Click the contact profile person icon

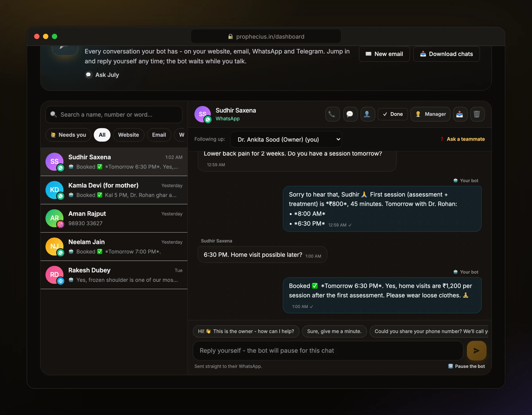pyautogui.click(x=368, y=114)
